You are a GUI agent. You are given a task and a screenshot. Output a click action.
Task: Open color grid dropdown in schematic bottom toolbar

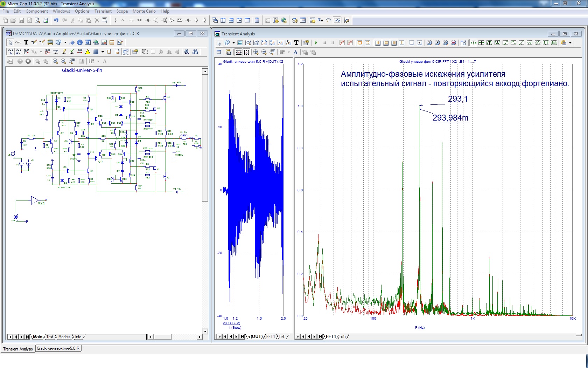98,61
